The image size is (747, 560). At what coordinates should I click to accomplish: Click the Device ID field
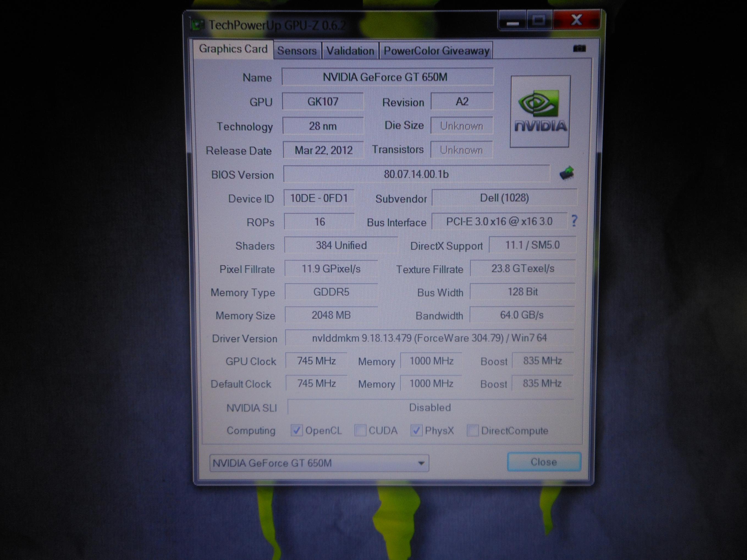coord(319,198)
